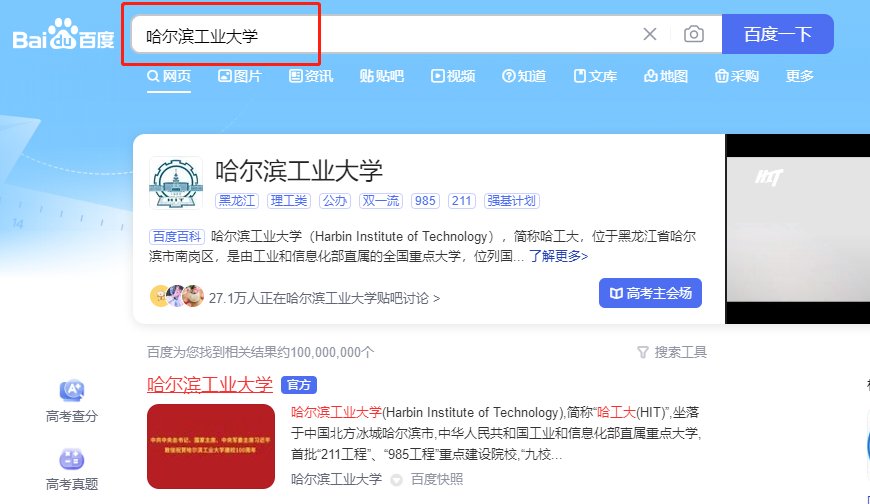Click the 图片 tab icon

pos(224,76)
